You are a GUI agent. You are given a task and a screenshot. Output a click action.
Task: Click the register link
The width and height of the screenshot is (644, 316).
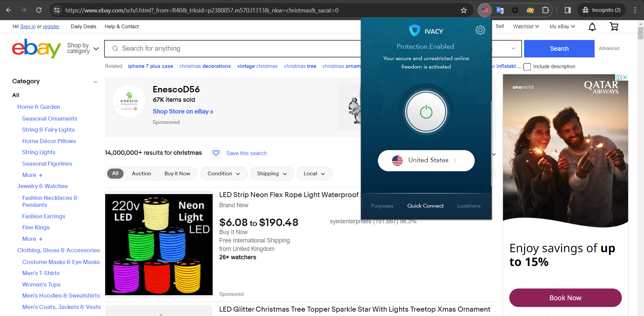(51, 27)
